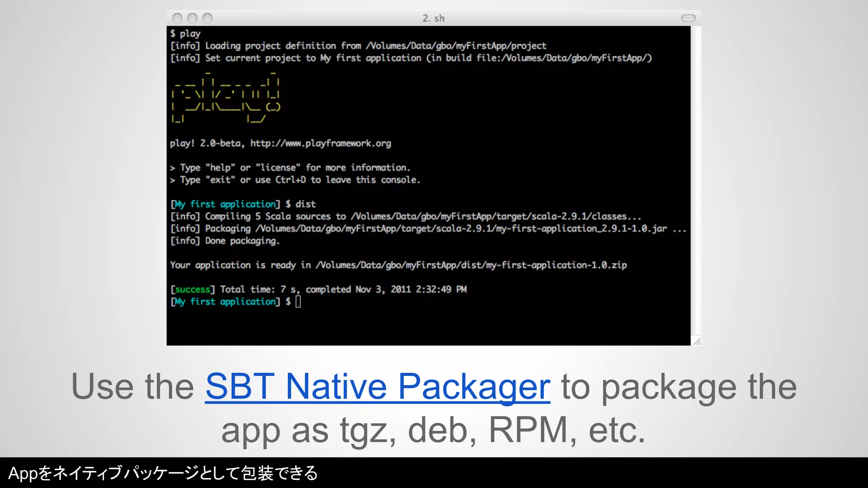Click the window resize grip at corner

click(696, 341)
